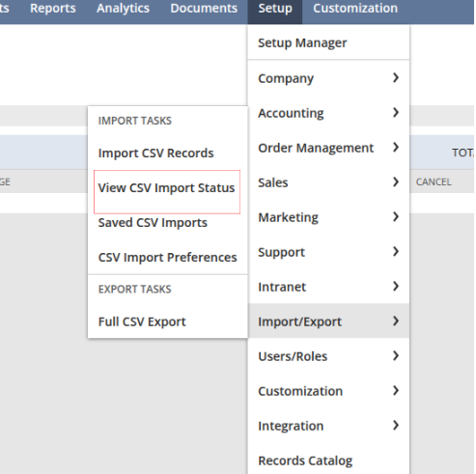Expand the Sales submenu arrow

point(396,181)
